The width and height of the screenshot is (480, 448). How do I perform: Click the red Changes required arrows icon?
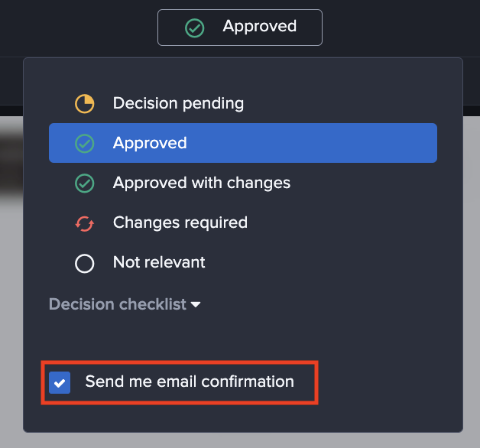click(84, 223)
